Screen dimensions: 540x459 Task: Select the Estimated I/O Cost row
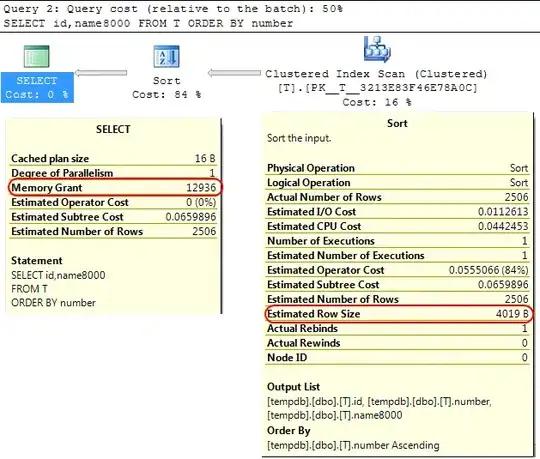pos(398,212)
